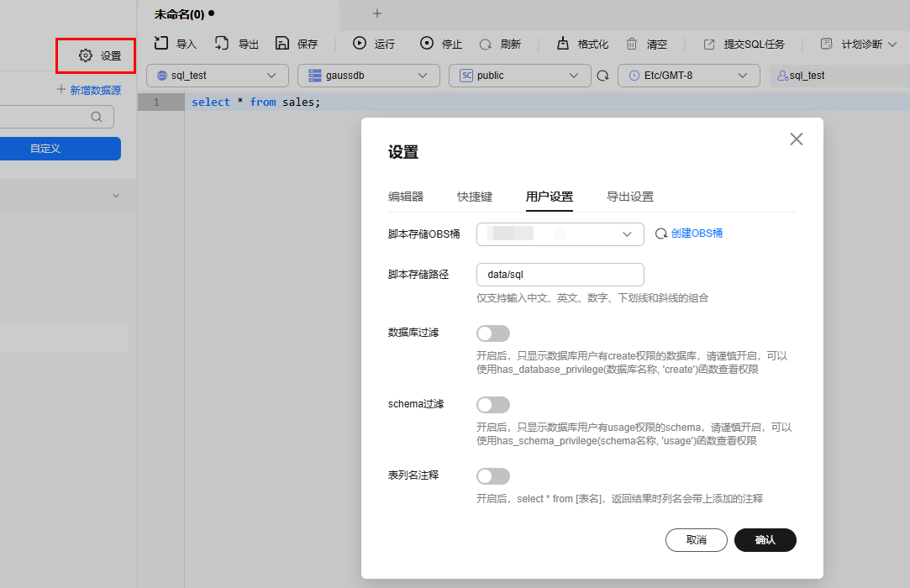Open settings via the gear 设置 icon
Image resolution: width=910 pixels, height=588 pixels.
[86, 55]
